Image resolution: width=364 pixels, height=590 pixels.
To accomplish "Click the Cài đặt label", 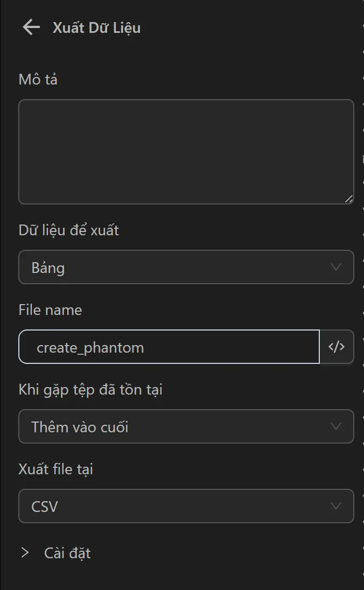I will click(x=67, y=553).
